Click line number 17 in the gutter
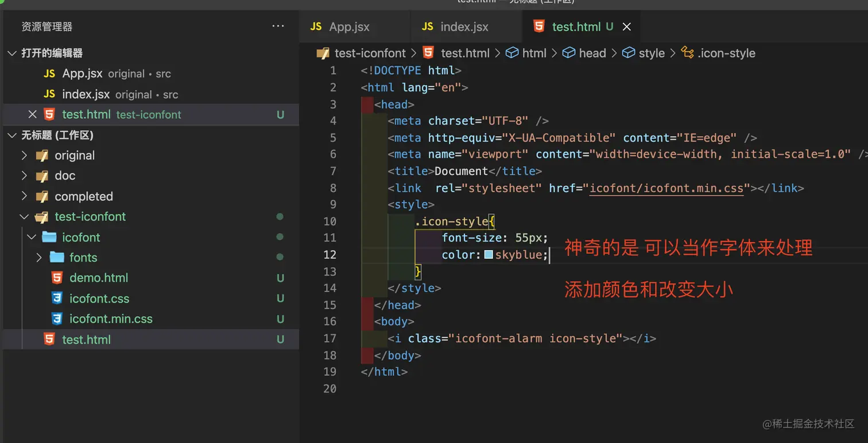Image resolution: width=868 pixels, height=443 pixels. 330,338
